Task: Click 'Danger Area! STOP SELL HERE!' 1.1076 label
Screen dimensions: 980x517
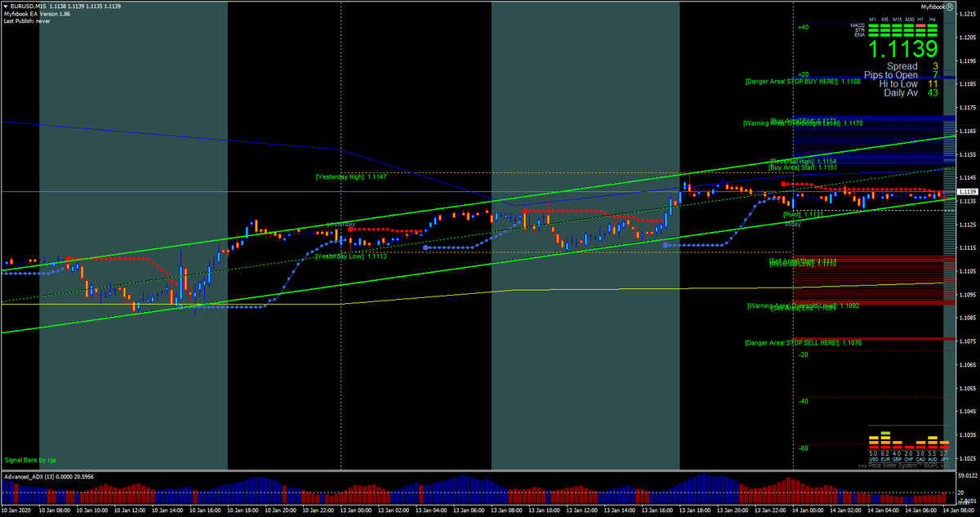Action: coord(803,343)
